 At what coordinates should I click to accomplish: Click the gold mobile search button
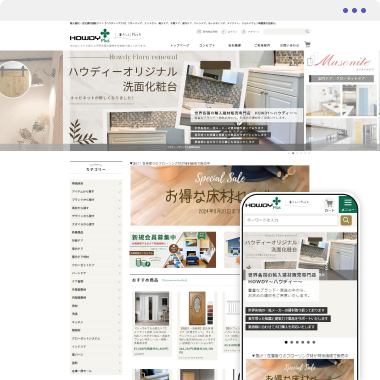pyautogui.click(x=346, y=220)
